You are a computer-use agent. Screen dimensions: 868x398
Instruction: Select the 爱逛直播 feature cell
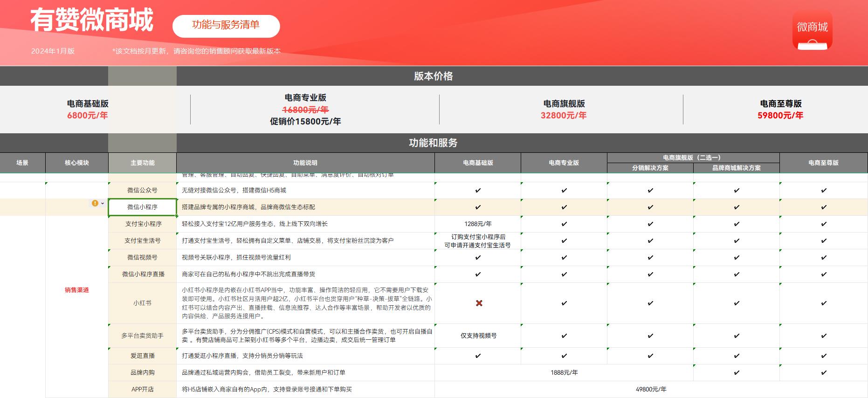[x=143, y=356]
